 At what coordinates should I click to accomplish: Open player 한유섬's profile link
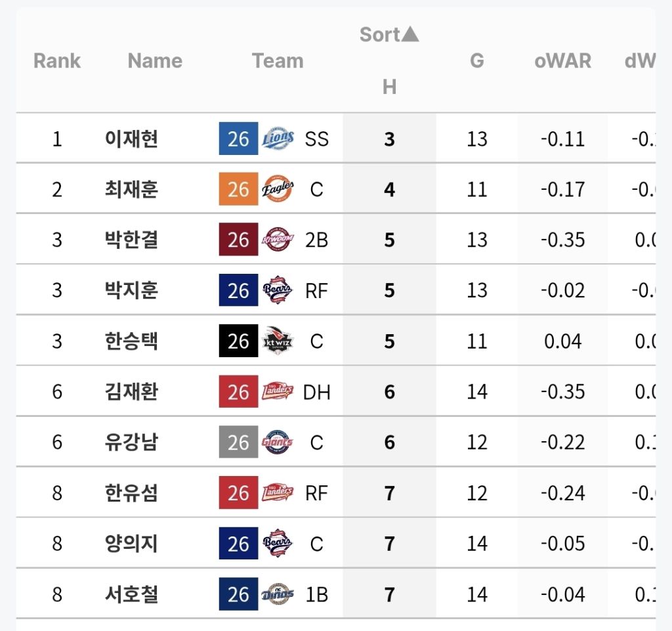coord(131,493)
